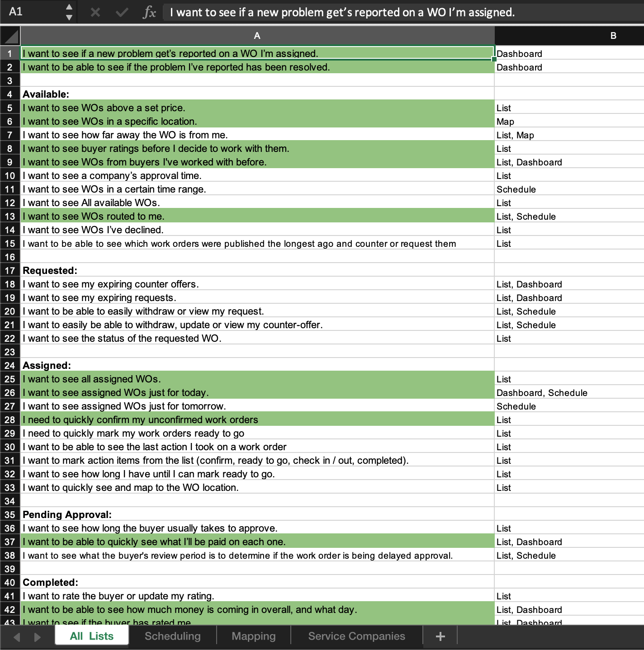The width and height of the screenshot is (644, 650).
Task: Click the previous sheet arrow
Action: pos(17,637)
